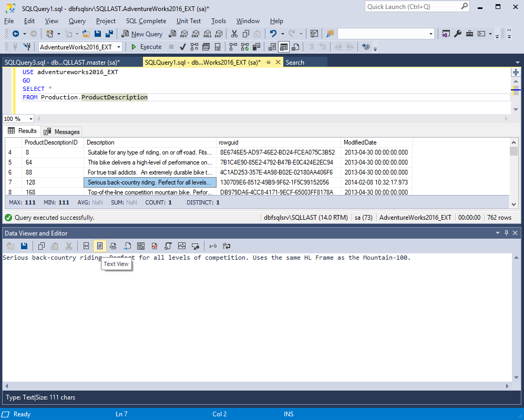
Task: Pin the Data Viewer and Editor panel
Action: (506, 233)
